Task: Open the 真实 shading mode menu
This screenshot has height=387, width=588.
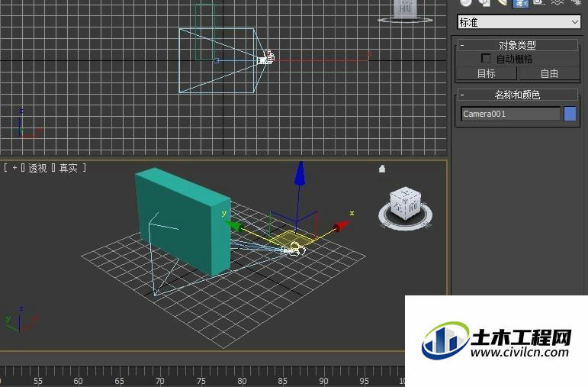Action: pyautogui.click(x=68, y=168)
